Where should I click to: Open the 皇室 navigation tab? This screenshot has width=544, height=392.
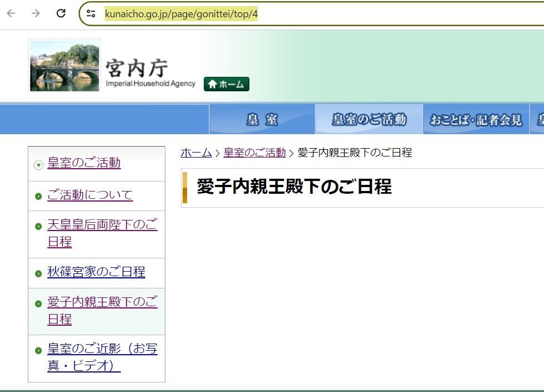click(x=262, y=119)
